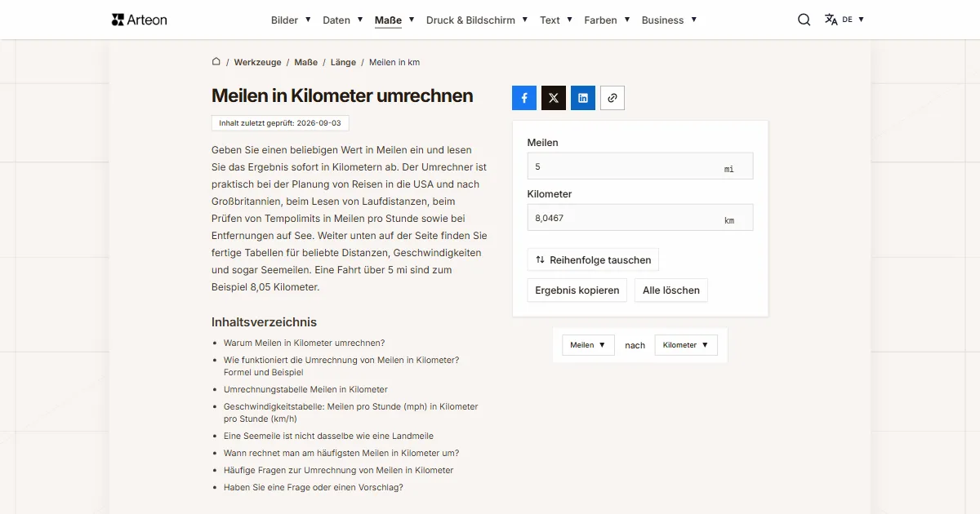Click the Kilometer result field
Viewport: 980px width, 514px height.
point(640,218)
